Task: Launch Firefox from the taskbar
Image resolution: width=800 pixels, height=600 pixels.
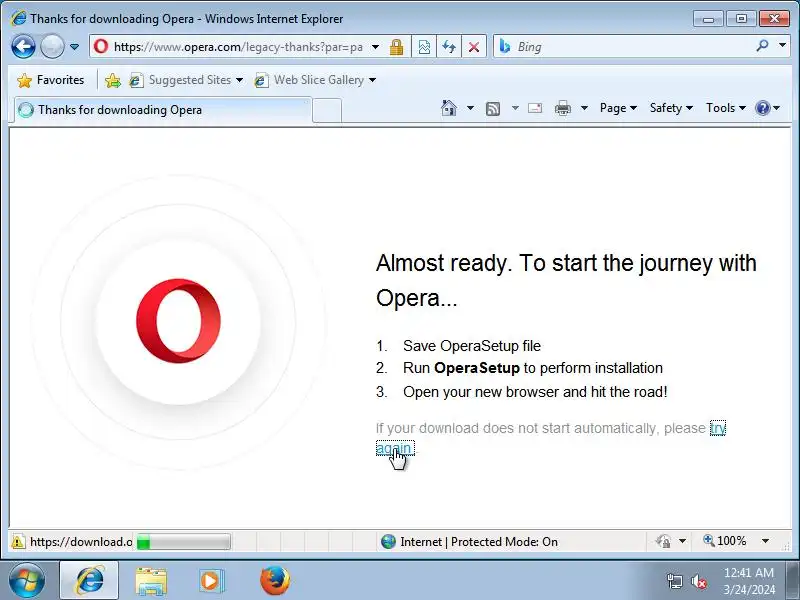Action: pyautogui.click(x=274, y=581)
